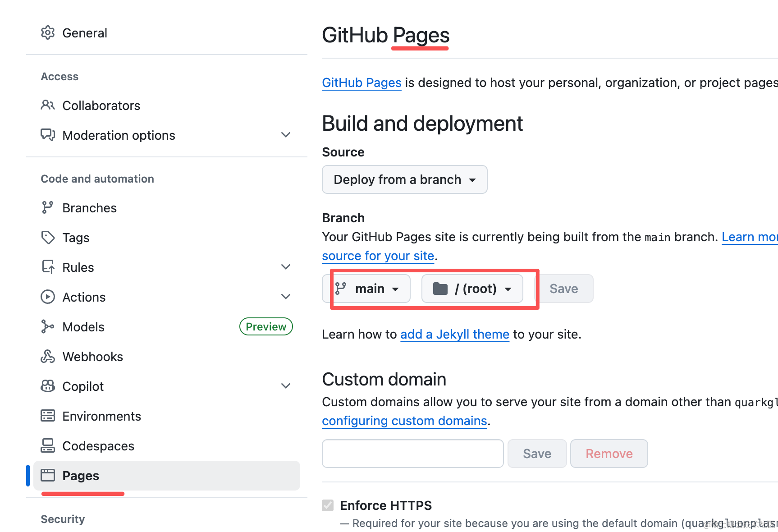778x532 pixels.
Task: Click the 'Source' label
Action: (343, 152)
